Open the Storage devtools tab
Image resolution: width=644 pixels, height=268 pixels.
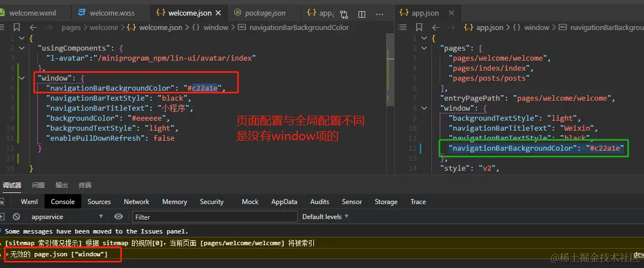(386, 201)
